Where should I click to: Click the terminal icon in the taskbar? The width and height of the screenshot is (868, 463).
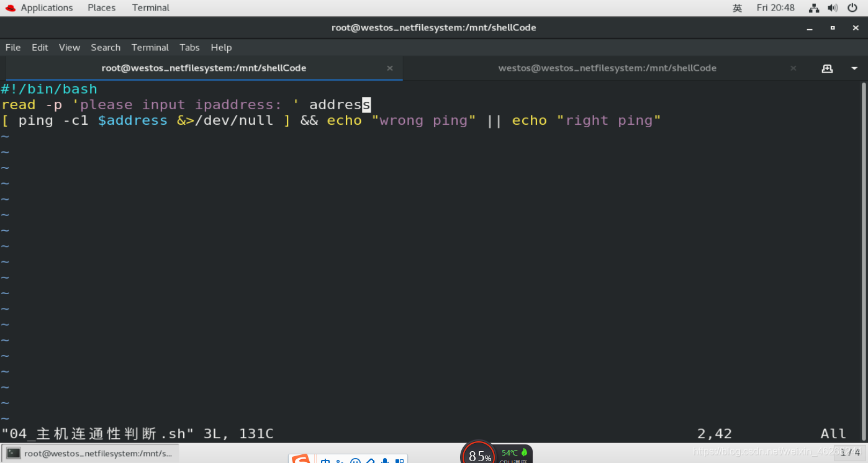[13, 454]
